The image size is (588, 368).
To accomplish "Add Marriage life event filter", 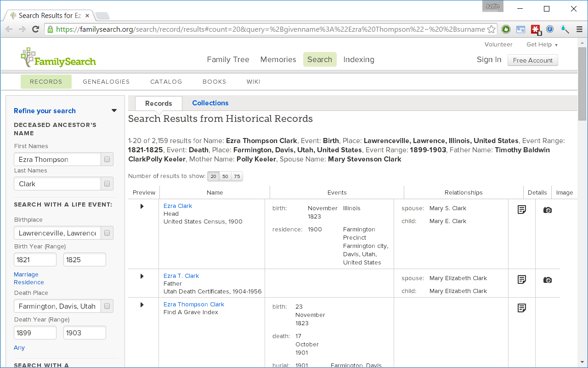I will [x=26, y=275].
